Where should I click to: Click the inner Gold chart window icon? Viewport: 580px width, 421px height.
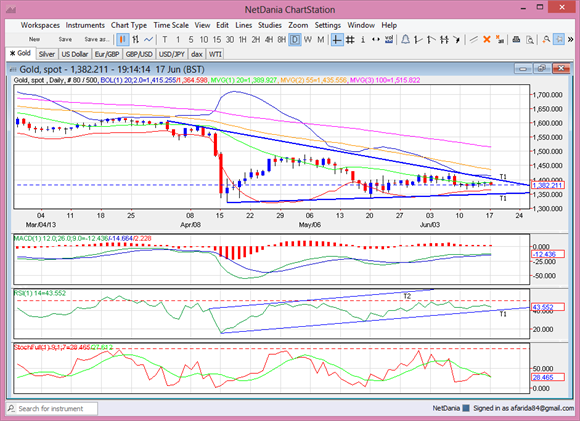(13, 69)
